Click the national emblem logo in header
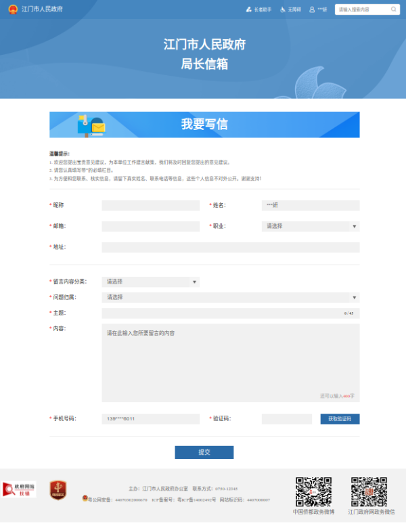 point(12,9)
